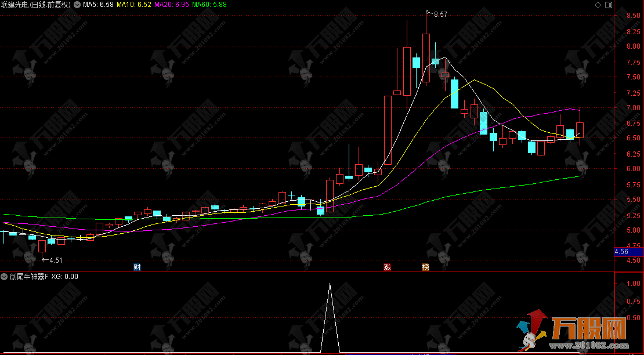Click the blue 财 event marker
The height and width of the screenshot is (355, 644).
click(x=137, y=267)
